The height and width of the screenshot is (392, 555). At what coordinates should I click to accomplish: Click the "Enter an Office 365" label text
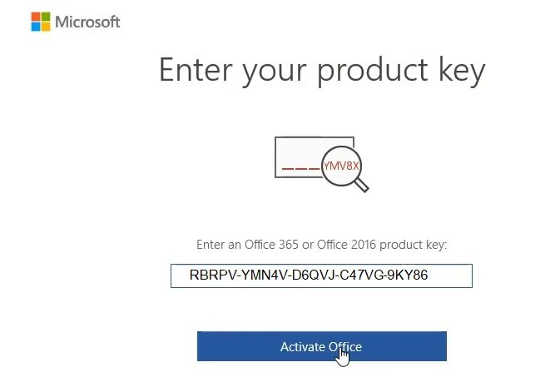click(321, 245)
